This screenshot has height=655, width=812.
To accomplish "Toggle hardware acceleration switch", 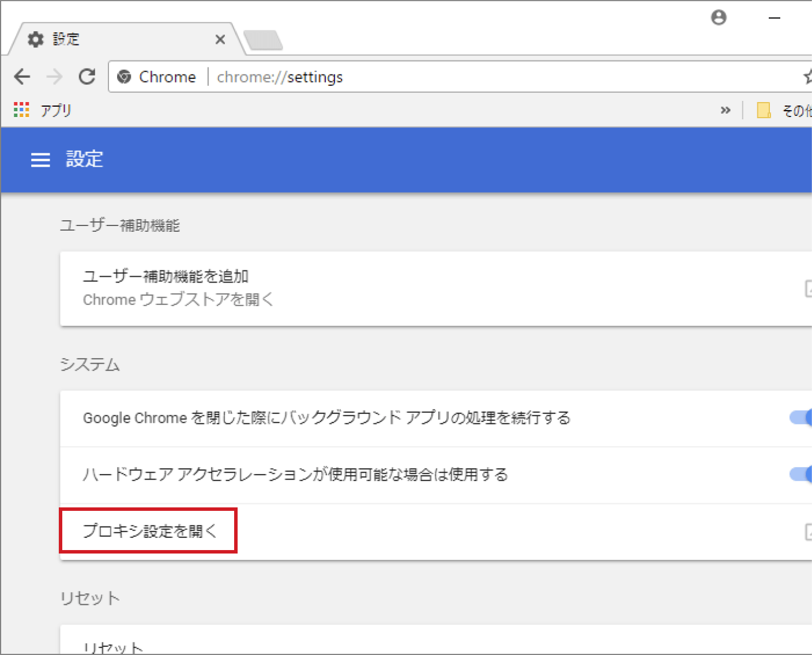I will coord(802,474).
